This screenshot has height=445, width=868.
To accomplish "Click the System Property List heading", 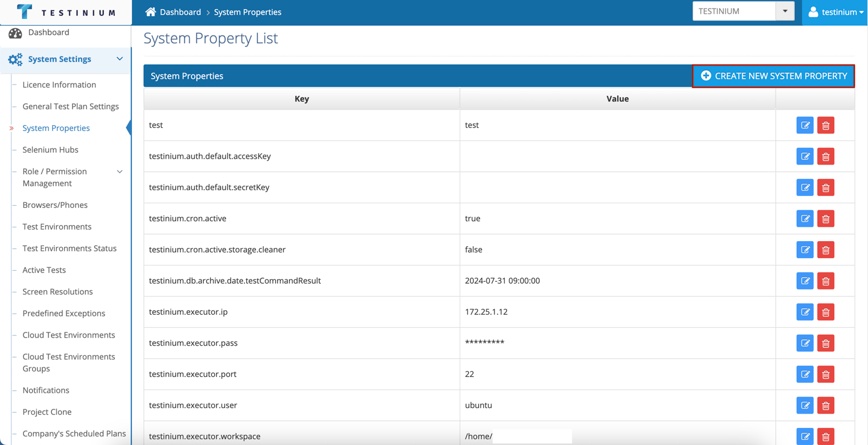I will [211, 38].
